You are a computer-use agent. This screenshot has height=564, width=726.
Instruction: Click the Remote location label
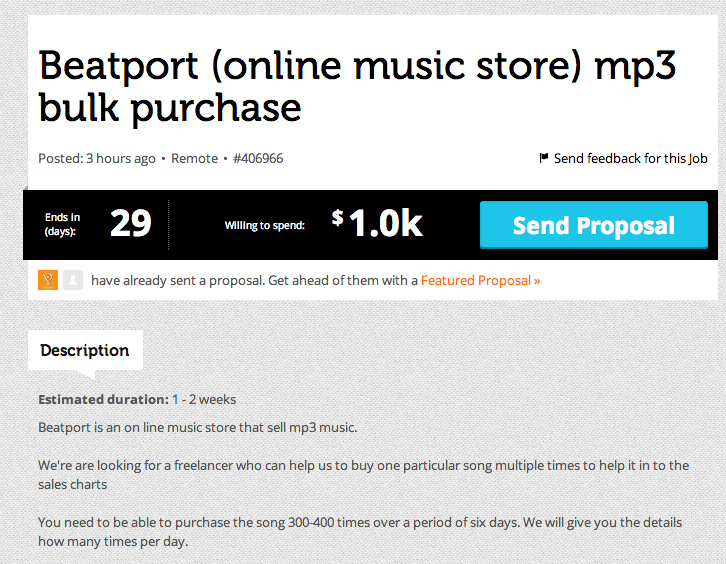click(x=194, y=158)
